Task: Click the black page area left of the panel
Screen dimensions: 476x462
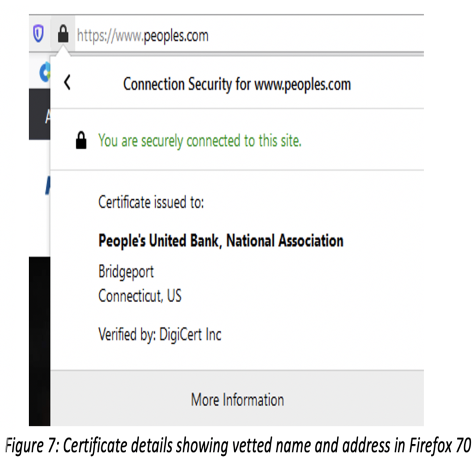Action: [39, 333]
